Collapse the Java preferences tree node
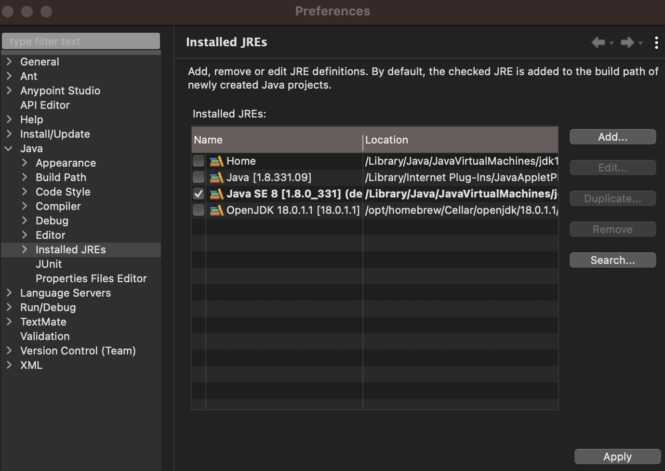 pos(10,149)
